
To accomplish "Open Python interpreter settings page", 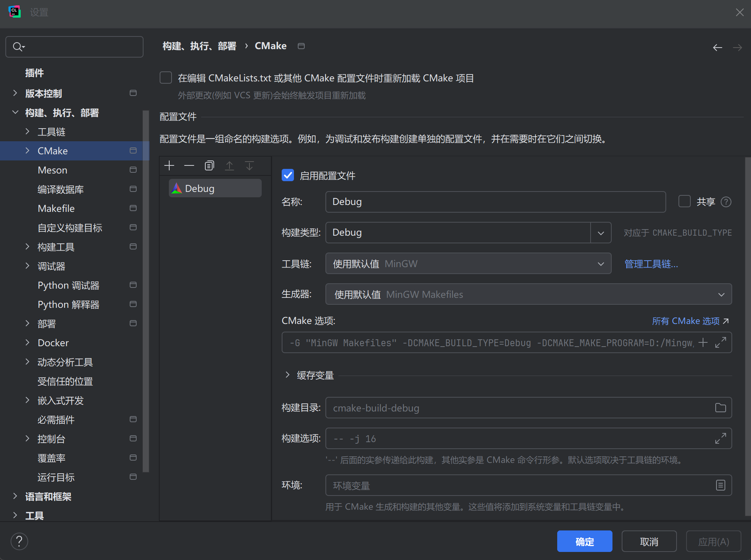I will pos(68,304).
